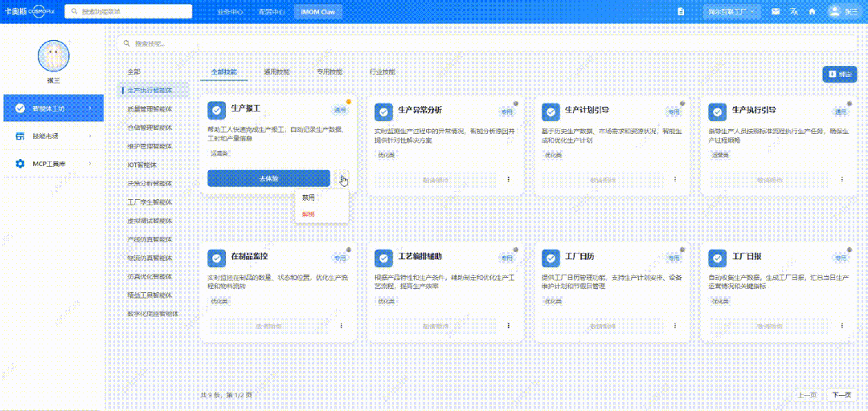Expand the MCP工具库 sidebar chevron
This screenshot has height=411, width=868.
point(90,164)
